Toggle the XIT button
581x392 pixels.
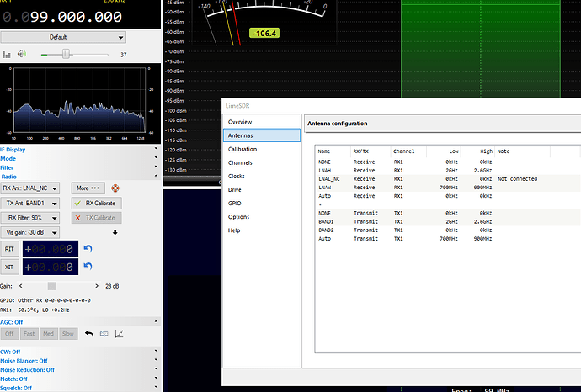point(11,268)
